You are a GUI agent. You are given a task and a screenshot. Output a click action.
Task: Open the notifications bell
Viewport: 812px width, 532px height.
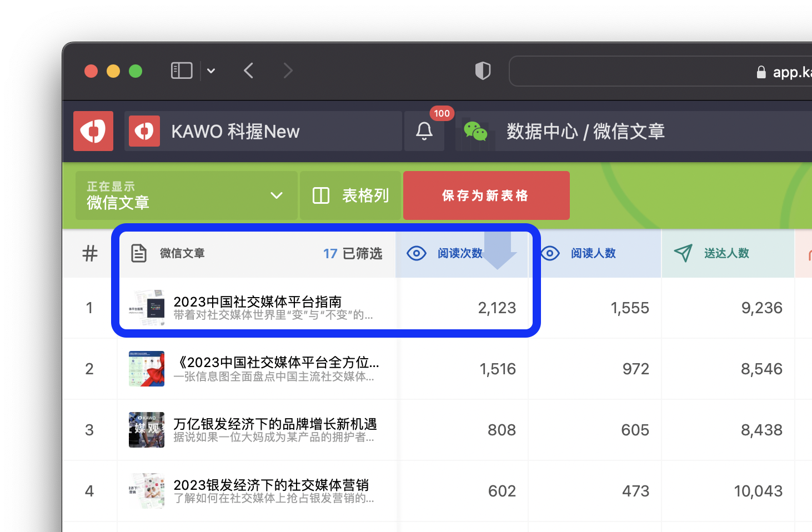click(x=424, y=131)
